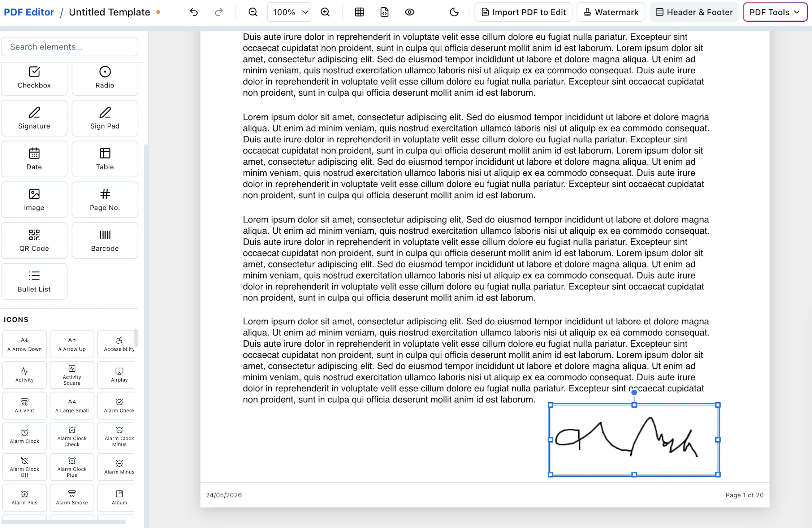The image size is (812, 528).
Task: Click the undo arrow icon
Action: 194,12
